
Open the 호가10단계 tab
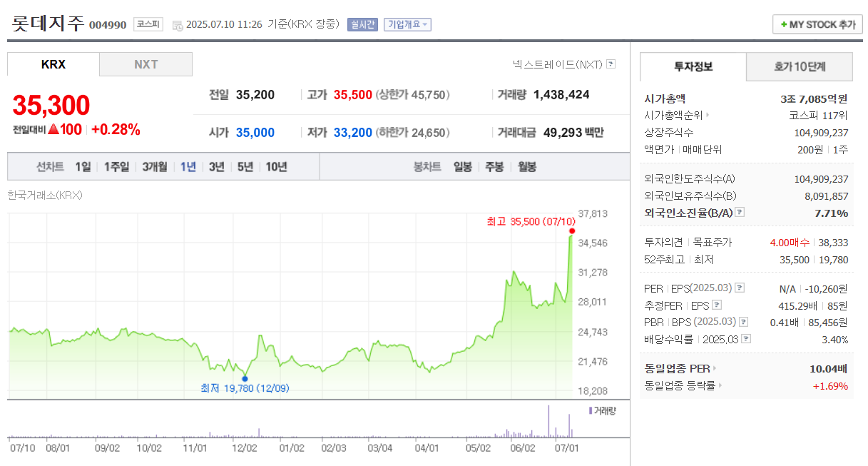800,66
